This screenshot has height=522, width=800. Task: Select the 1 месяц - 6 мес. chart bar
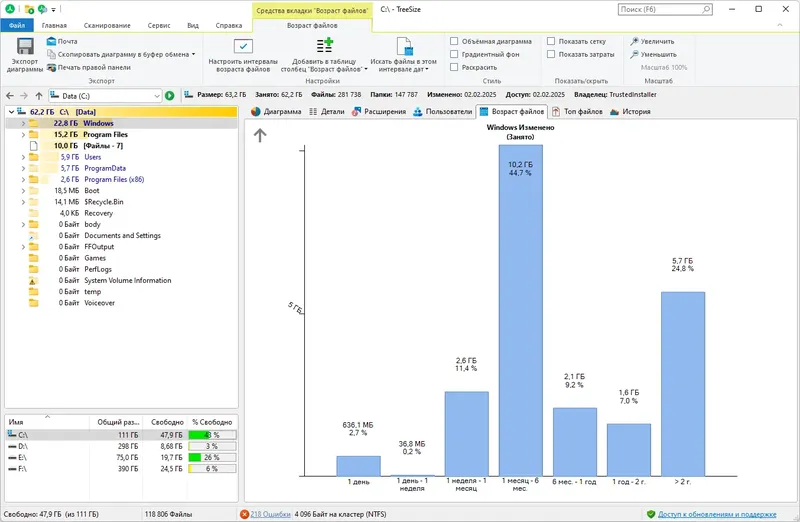(520, 310)
